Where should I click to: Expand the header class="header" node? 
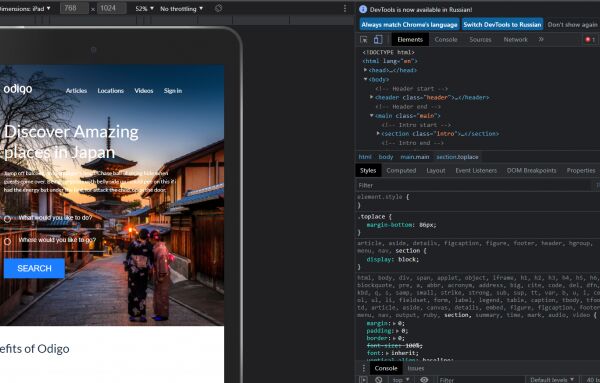click(372, 97)
